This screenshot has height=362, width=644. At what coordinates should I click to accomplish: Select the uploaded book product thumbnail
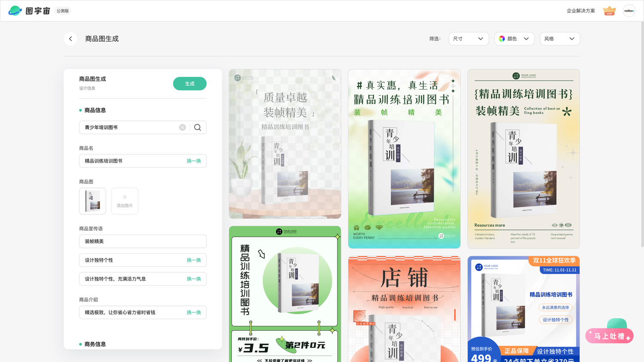point(92,201)
